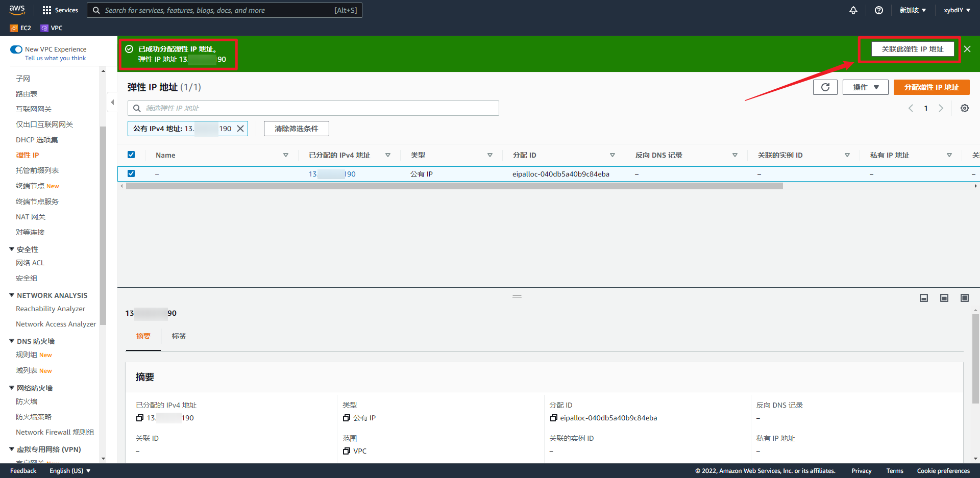Remove the public IPv4 address filter chip
This screenshot has height=478, width=980.
pos(240,129)
